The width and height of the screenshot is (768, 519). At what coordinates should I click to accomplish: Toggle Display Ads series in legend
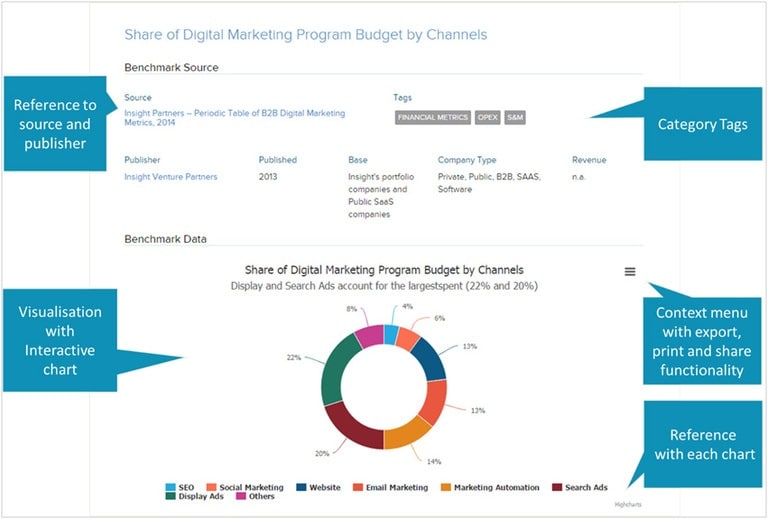point(202,497)
